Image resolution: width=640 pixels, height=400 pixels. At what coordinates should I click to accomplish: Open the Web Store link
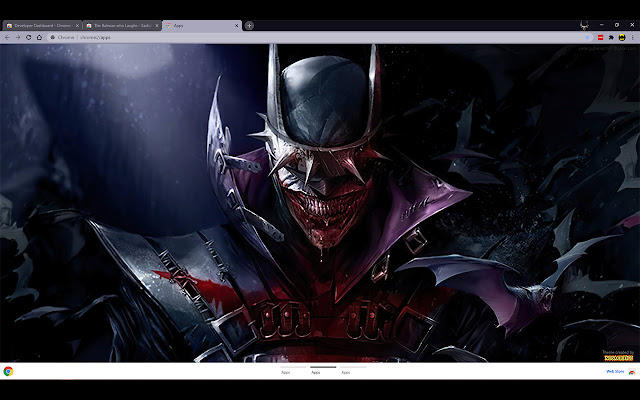pyautogui.click(x=615, y=371)
